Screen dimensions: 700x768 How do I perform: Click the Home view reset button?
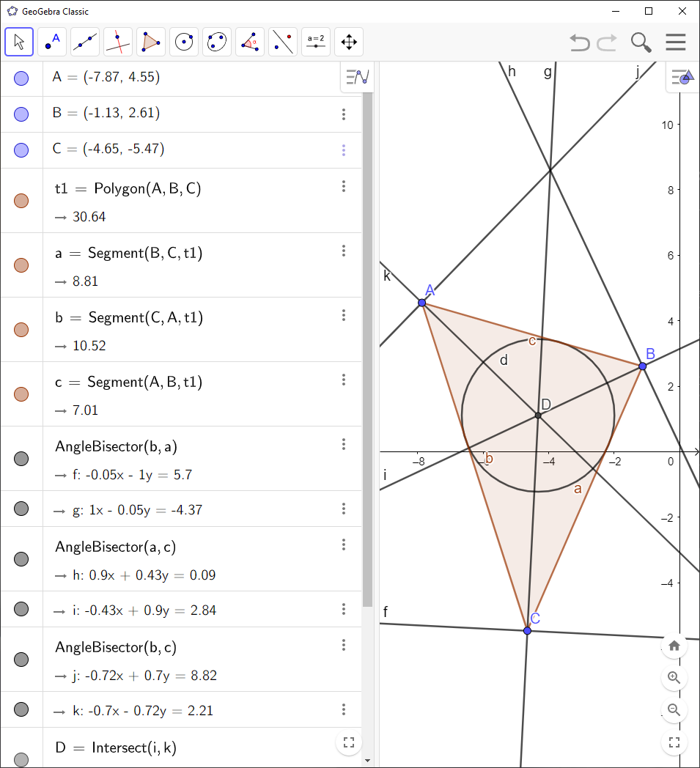point(674,646)
